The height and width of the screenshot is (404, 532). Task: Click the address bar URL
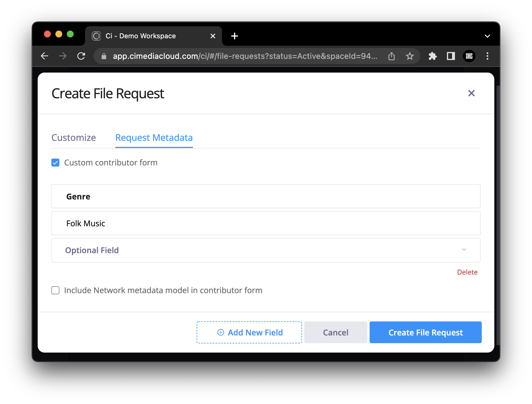(245, 56)
